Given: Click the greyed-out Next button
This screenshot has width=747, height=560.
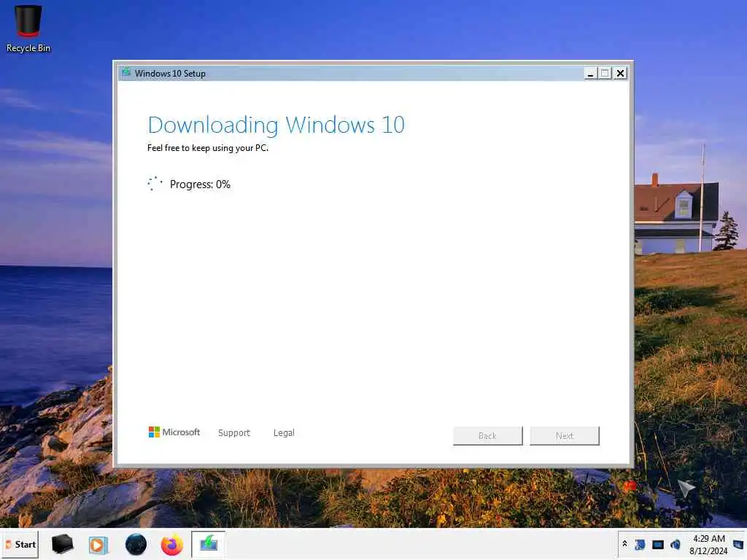Looking at the screenshot, I should pyautogui.click(x=565, y=436).
